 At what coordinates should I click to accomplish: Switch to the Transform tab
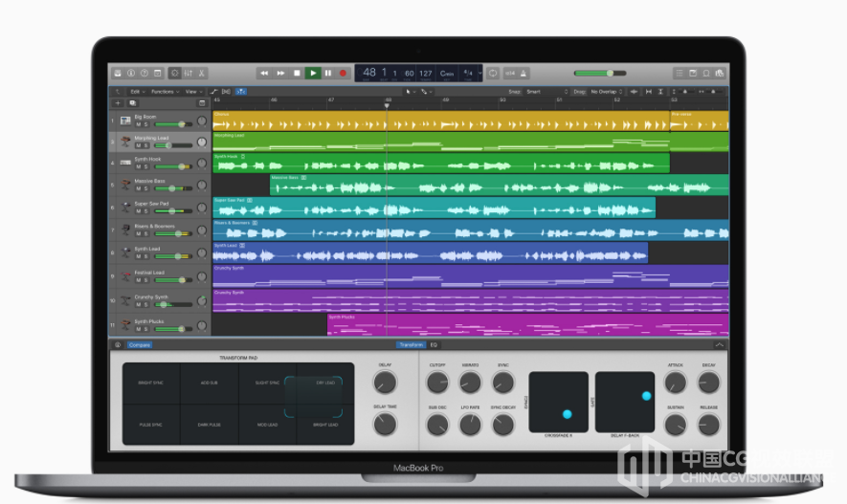coord(412,345)
